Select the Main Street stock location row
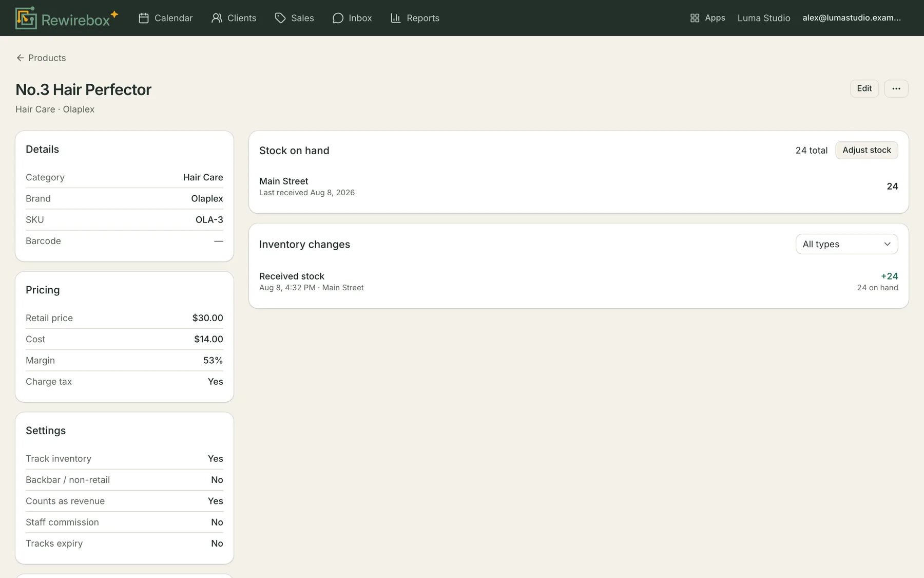The height and width of the screenshot is (578, 924). (x=579, y=187)
